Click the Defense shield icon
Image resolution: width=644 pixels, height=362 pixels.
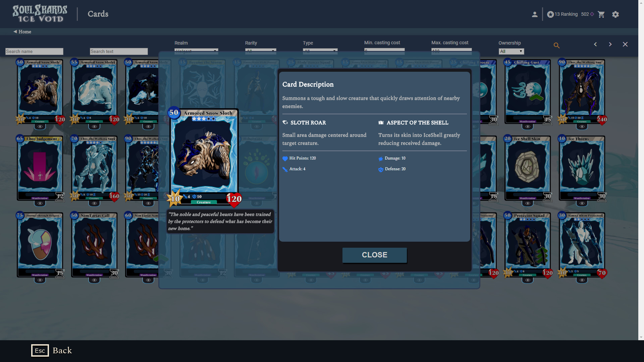click(x=380, y=169)
